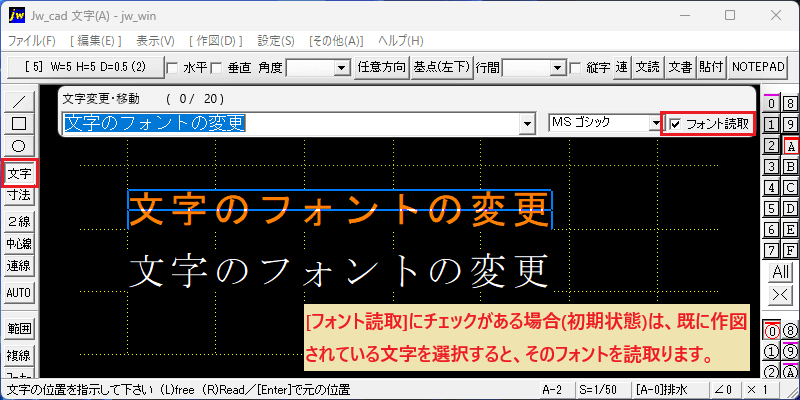This screenshot has width=800, height=400.
Task: Open the 角度 angle dropdown
Action: (x=341, y=67)
